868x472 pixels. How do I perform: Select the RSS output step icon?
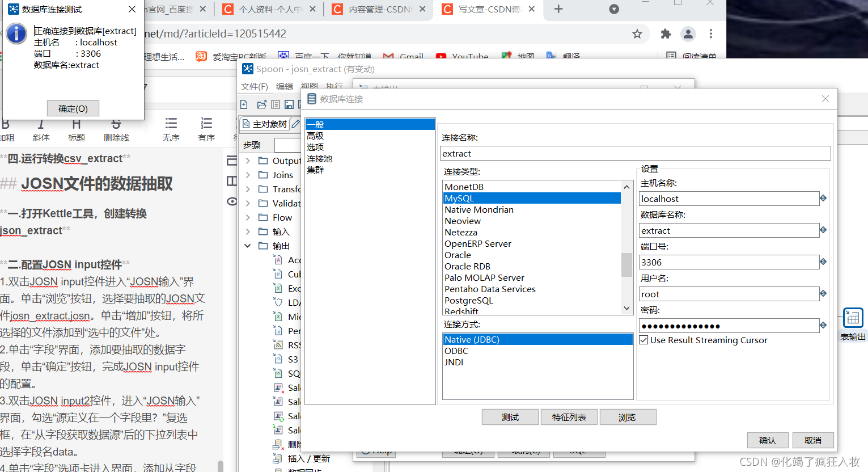point(278,345)
